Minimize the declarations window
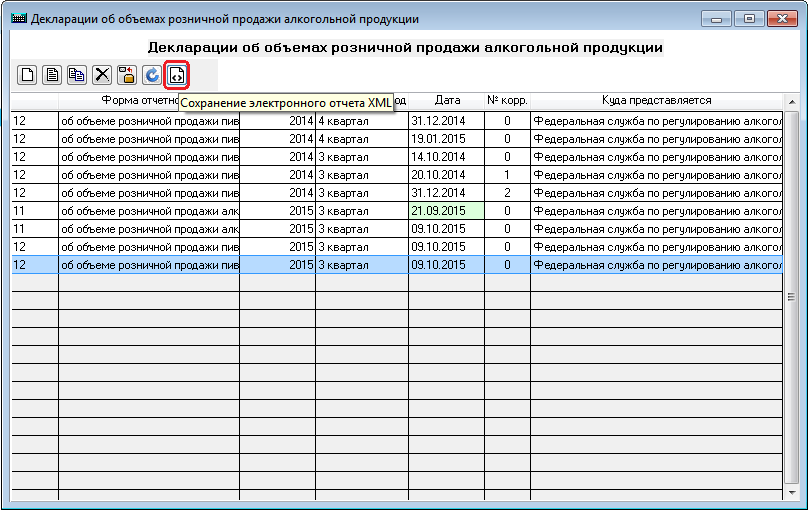 (x=716, y=19)
